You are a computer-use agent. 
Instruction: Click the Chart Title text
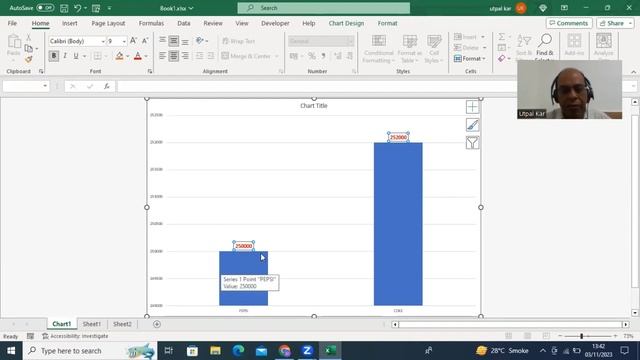point(314,106)
